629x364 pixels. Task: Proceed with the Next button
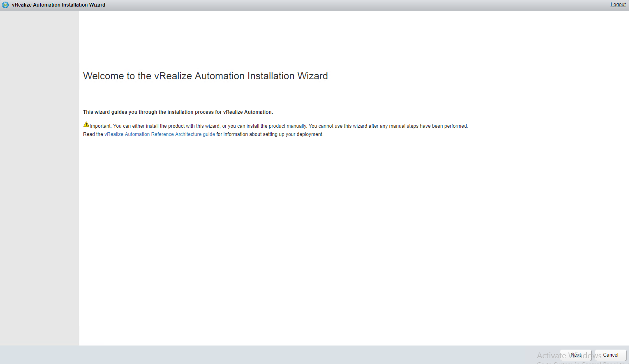(576, 355)
